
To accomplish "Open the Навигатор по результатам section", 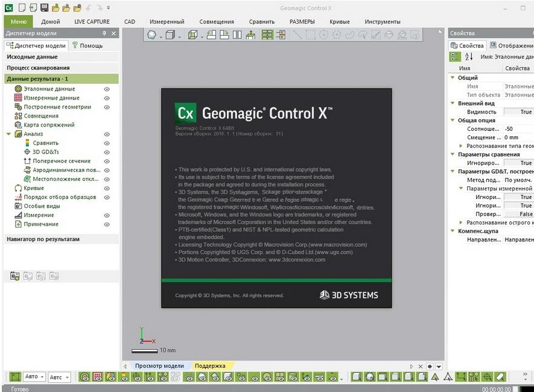I will click(62, 239).
